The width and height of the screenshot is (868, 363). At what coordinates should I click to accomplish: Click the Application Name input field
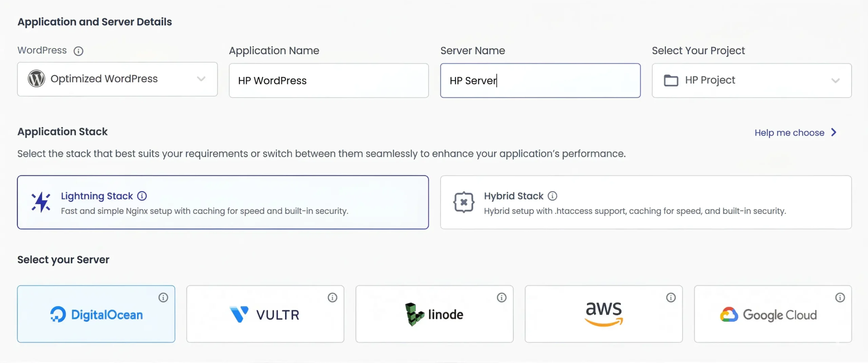coord(329,80)
